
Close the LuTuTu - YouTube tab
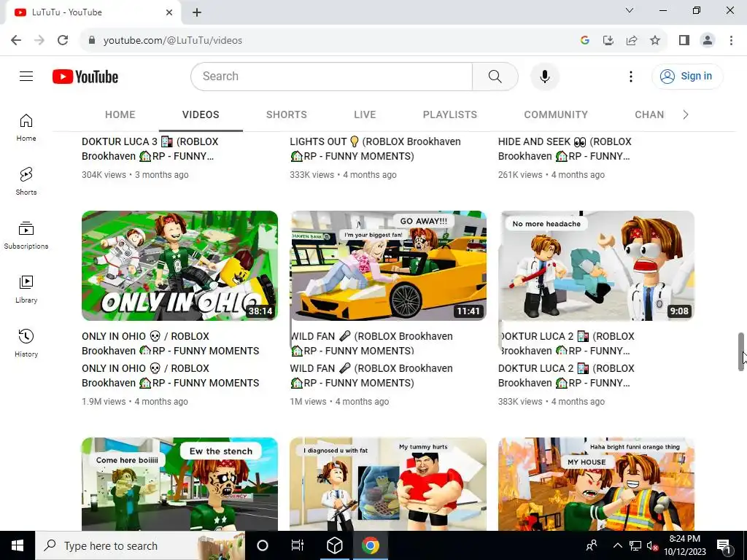(169, 12)
